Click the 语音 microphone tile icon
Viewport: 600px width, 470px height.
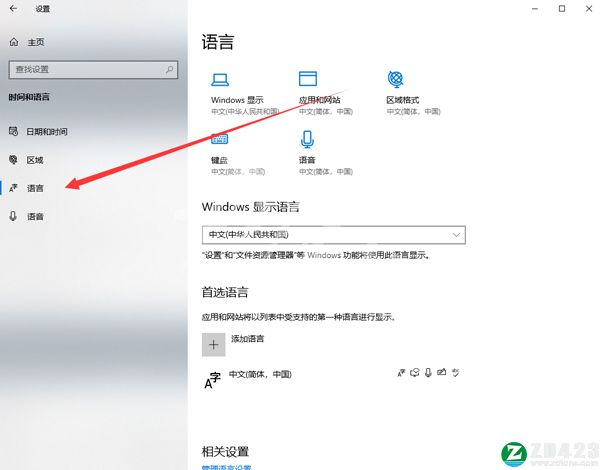[x=307, y=139]
